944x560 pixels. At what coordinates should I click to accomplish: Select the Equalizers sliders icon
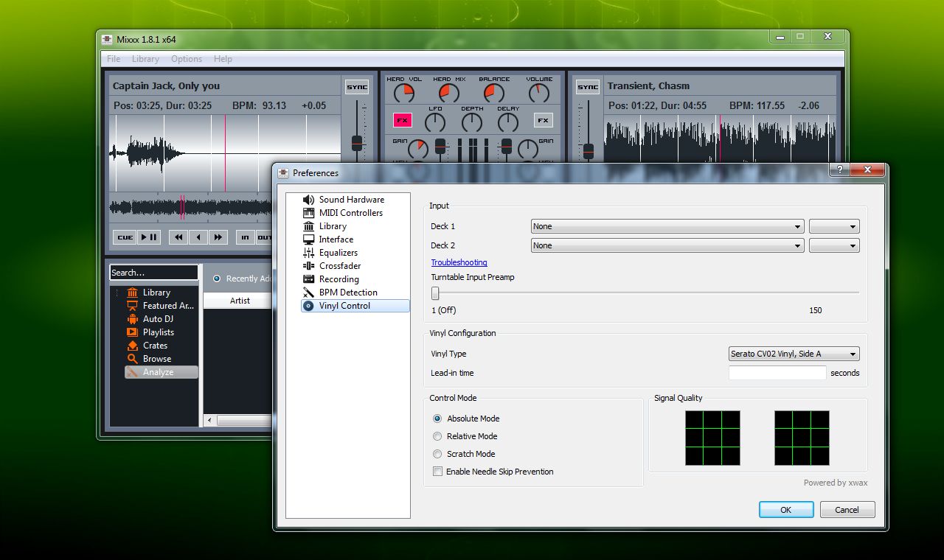coord(308,253)
